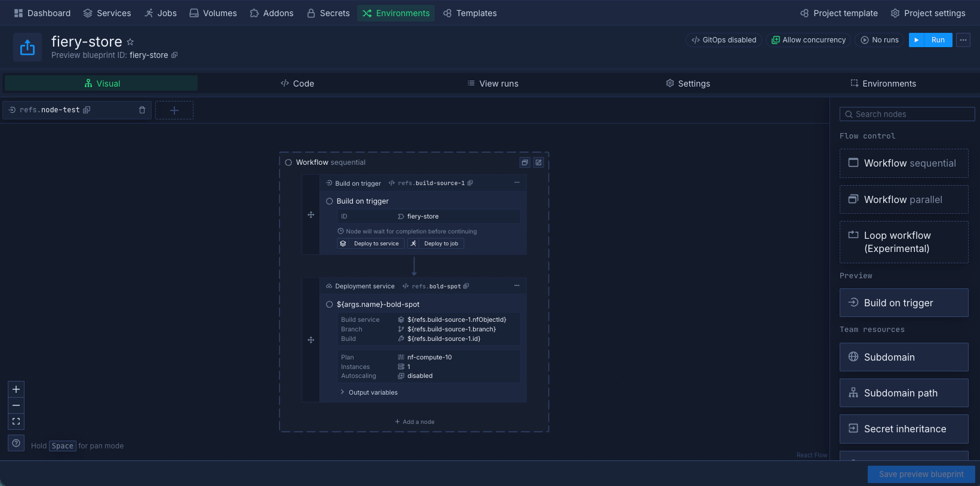980x486 pixels.
Task: Open the Templates menu item
Action: [x=470, y=13]
